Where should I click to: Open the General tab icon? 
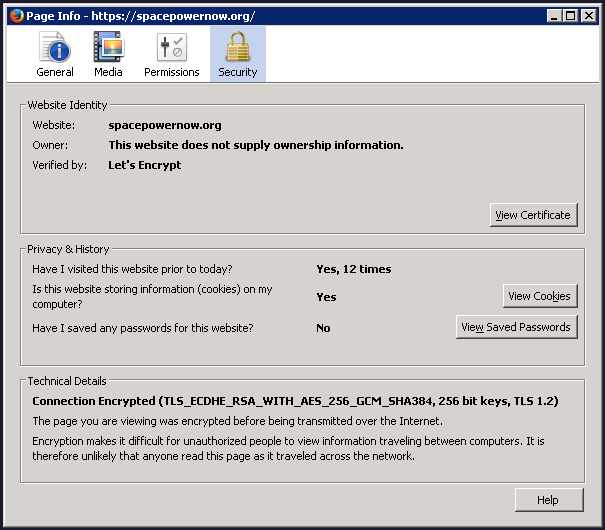coord(55,47)
